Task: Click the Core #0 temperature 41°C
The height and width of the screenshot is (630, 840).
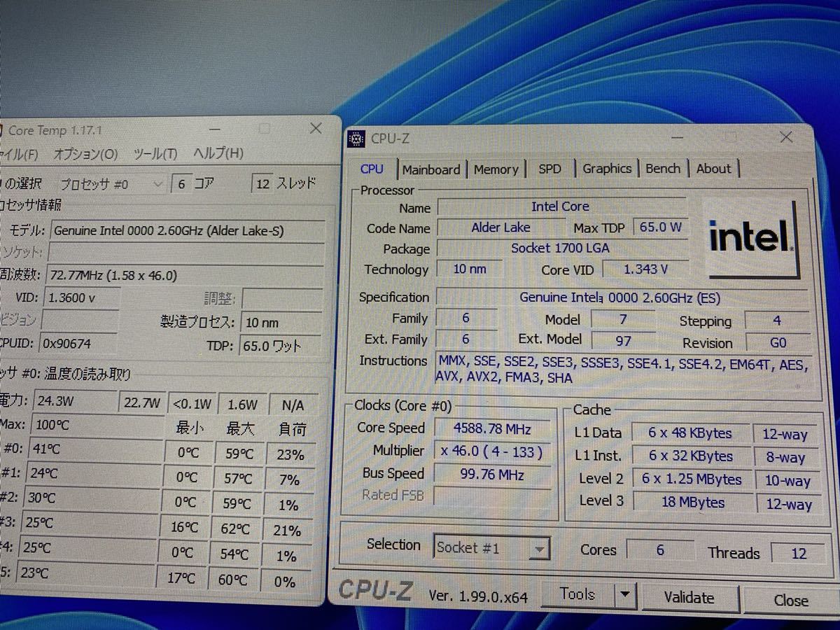Action: (93, 449)
